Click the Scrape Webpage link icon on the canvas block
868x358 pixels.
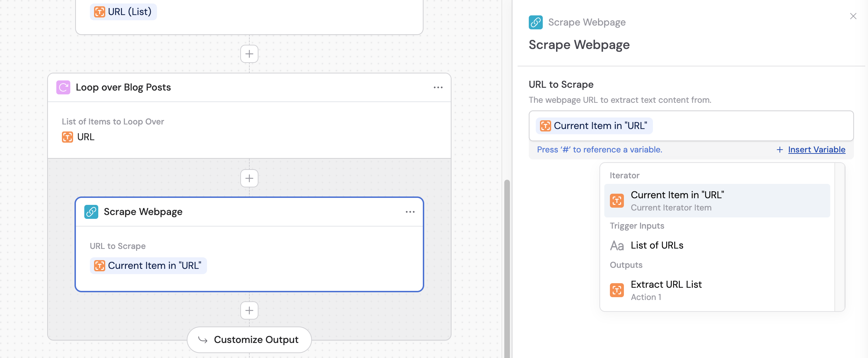pyautogui.click(x=91, y=212)
